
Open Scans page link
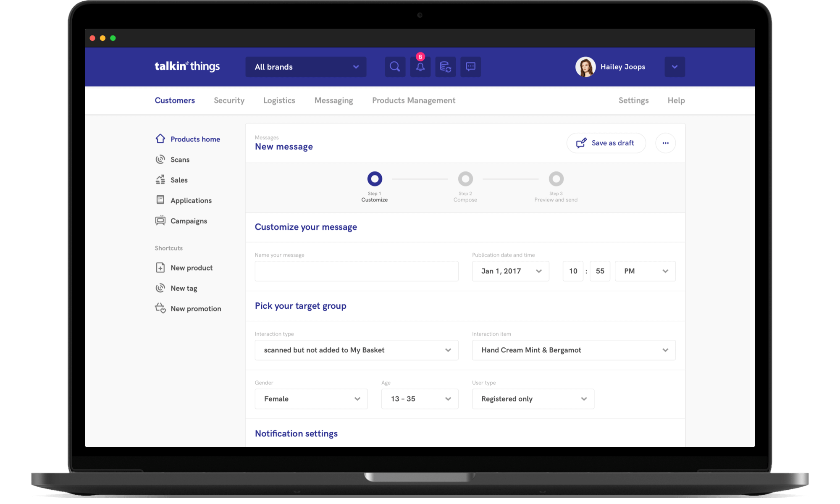180,160
